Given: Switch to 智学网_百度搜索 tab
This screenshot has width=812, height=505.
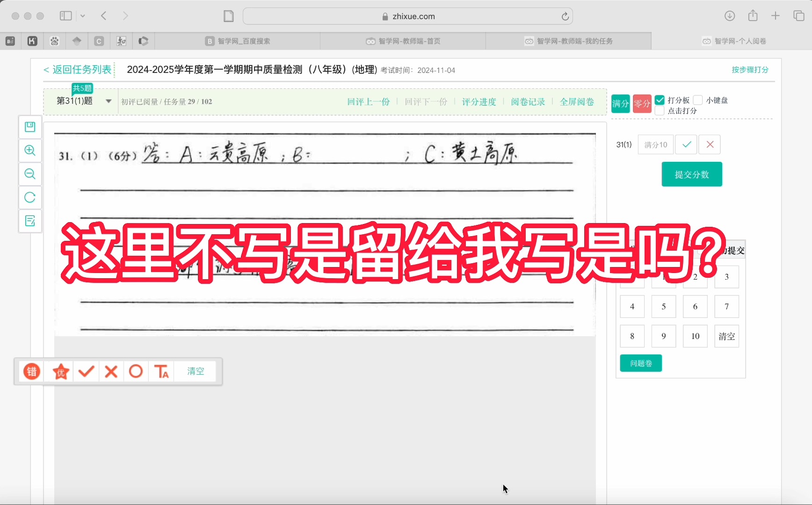Looking at the screenshot, I should coord(238,41).
